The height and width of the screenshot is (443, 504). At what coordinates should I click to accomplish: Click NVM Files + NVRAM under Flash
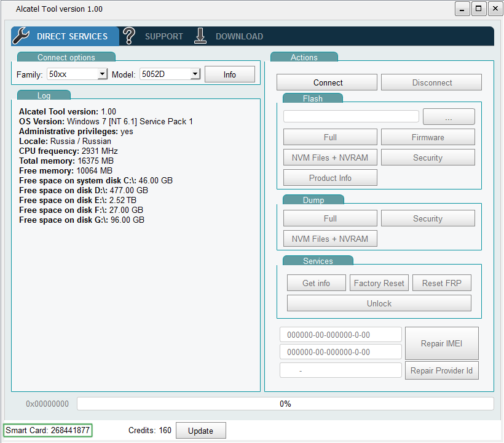(x=330, y=158)
